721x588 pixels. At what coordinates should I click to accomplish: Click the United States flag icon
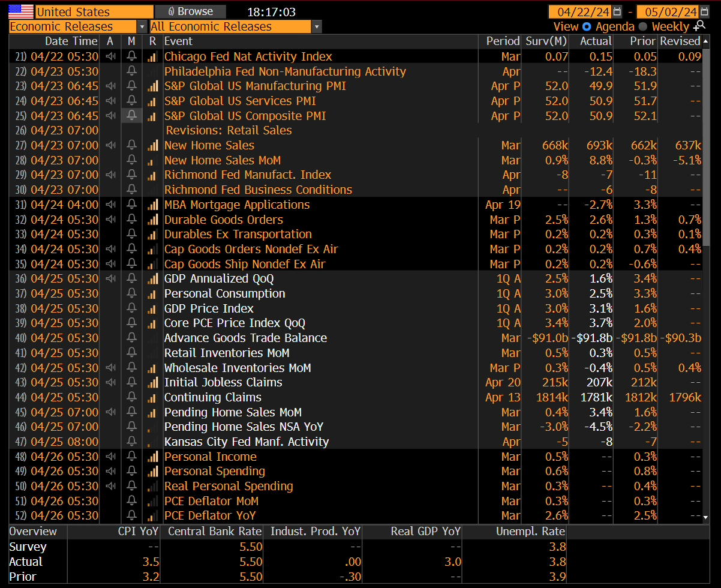coord(21,11)
